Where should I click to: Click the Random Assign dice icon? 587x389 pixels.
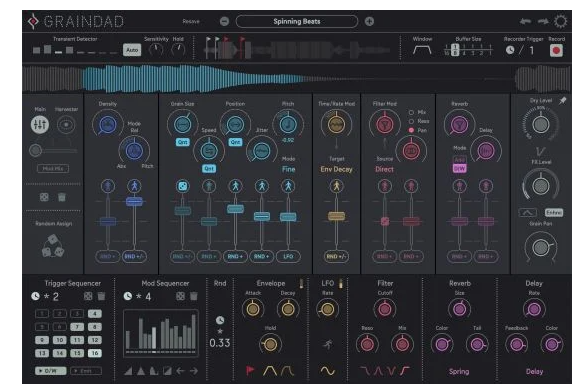(x=52, y=246)
